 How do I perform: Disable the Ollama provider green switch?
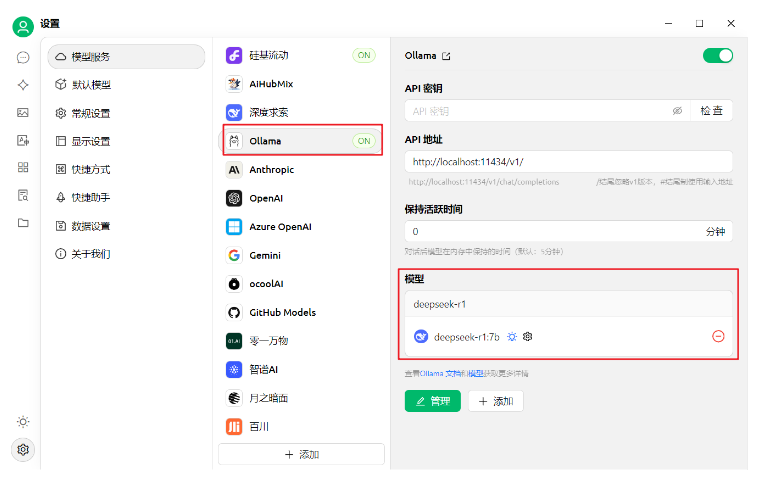(717, 56)
